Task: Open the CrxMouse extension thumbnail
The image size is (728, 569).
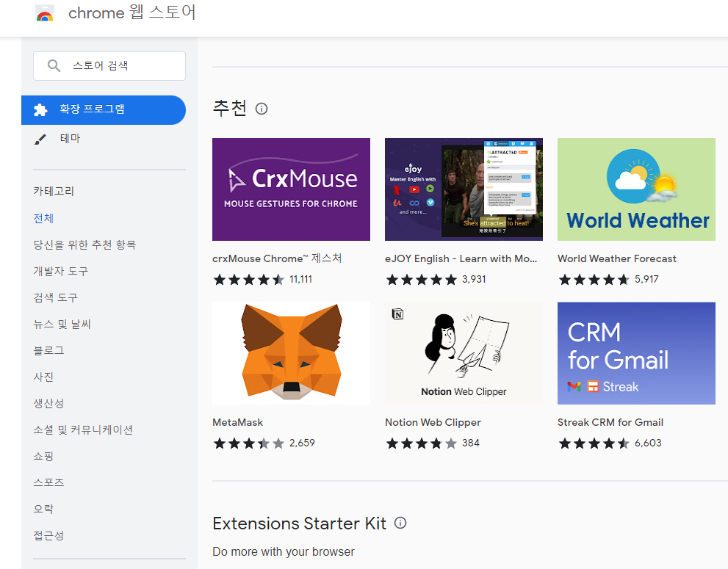Action: (291, 189)
